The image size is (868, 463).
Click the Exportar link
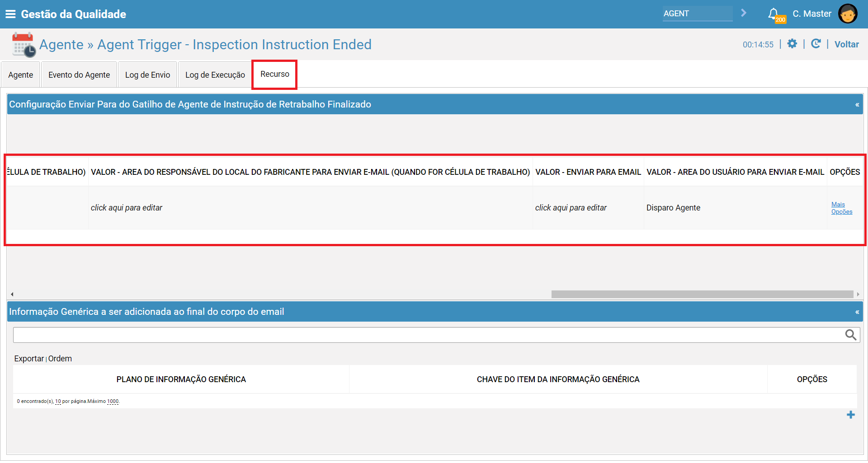coord(29,359)
